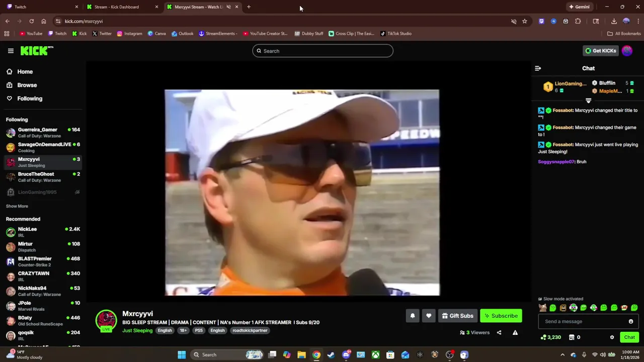Show hidden system tray icons
Screen dimensions: 644x362
click(562, 354)
